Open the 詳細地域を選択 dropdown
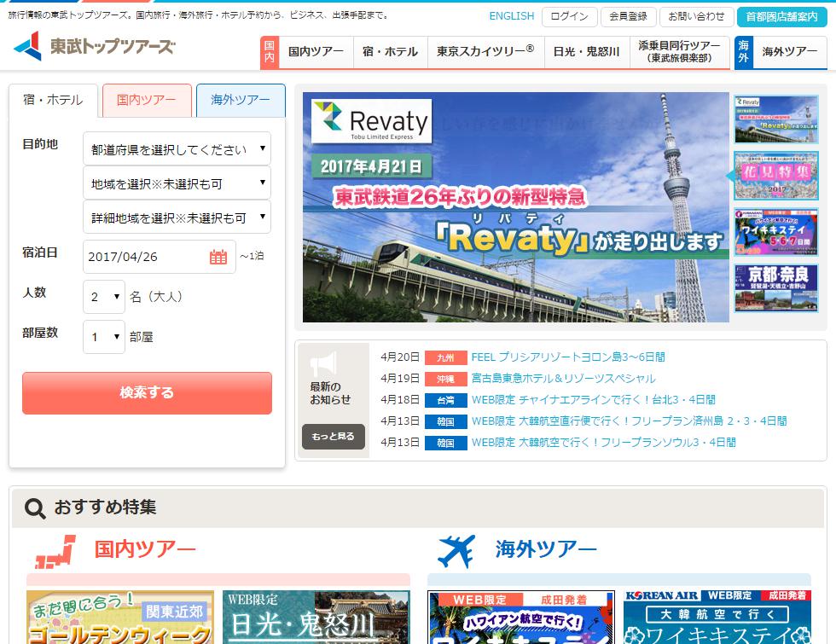836x644 pixels. point(177,217)
